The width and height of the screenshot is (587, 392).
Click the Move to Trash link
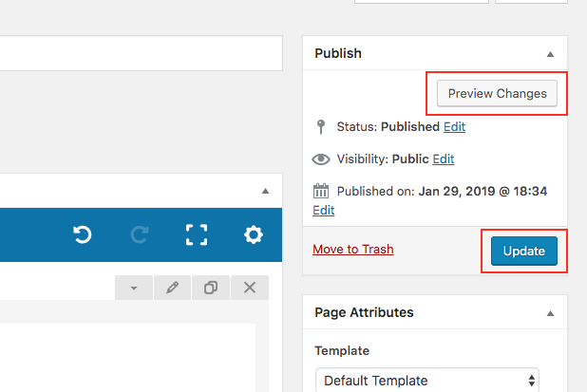(352, 250)
